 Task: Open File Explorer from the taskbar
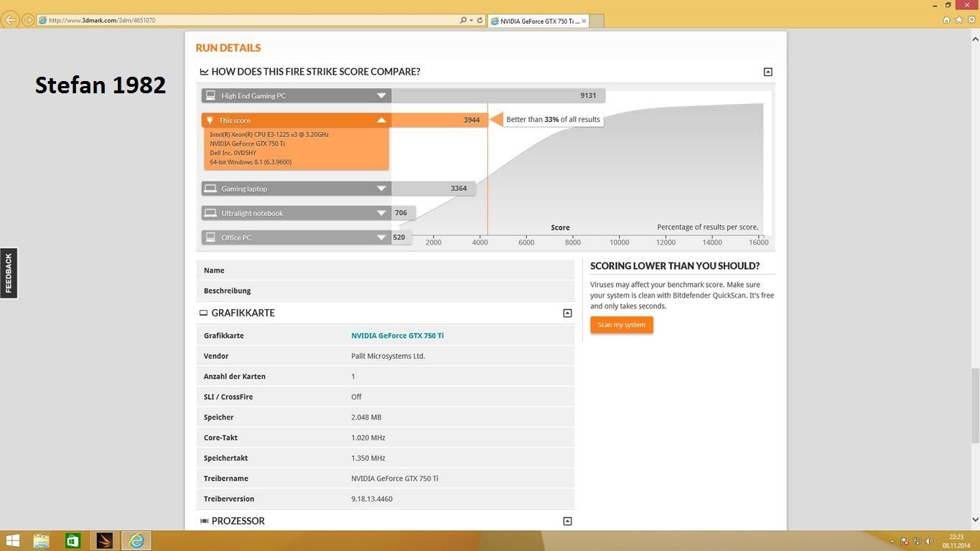[x=41, y=540]
